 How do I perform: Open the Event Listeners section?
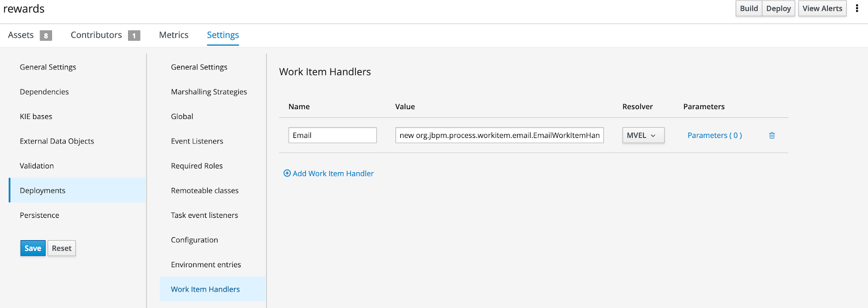tap(197, 141)
